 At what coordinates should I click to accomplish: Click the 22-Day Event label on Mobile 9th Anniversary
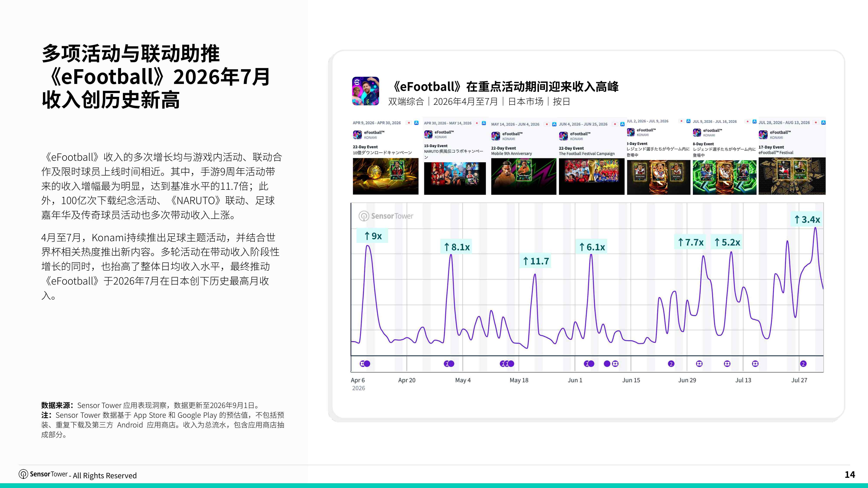tap(503, 148)
